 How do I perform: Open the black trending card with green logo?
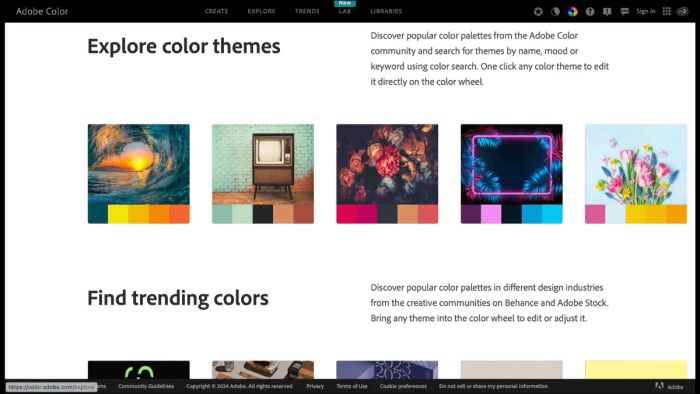click(x=138, y=370)
